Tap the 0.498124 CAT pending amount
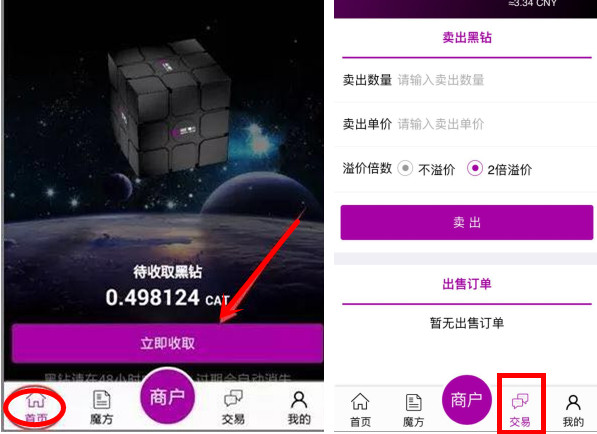The image size is (597, 434). point(168,297)
